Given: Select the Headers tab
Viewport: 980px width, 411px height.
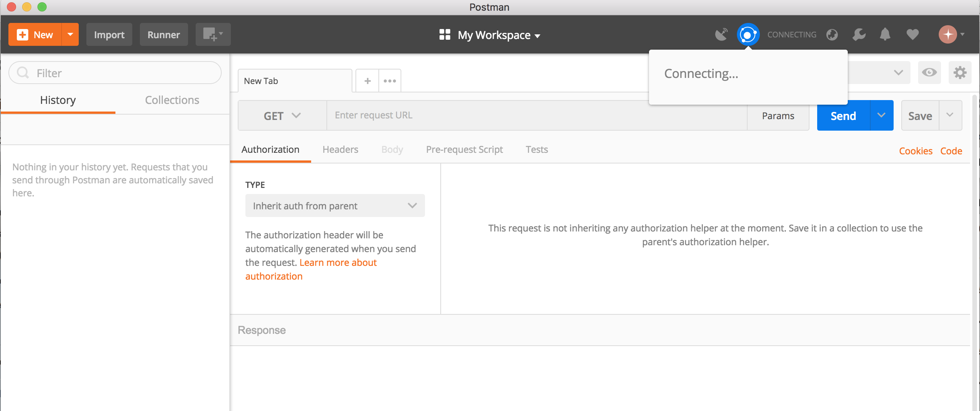Looking at the screenshot, I should (340, 149).
